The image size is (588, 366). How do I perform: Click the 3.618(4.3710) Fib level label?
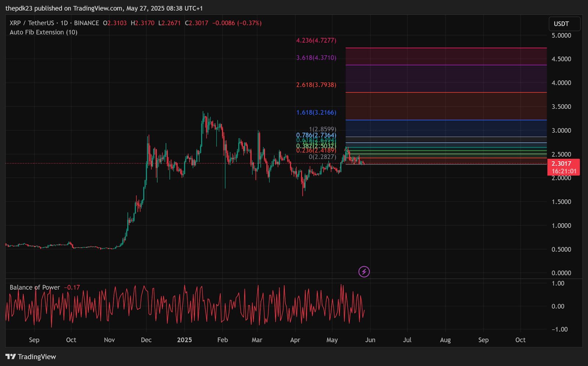[x=316, y=58]
